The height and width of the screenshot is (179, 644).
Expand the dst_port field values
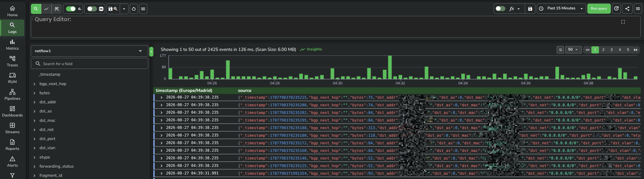pos(34,139)
